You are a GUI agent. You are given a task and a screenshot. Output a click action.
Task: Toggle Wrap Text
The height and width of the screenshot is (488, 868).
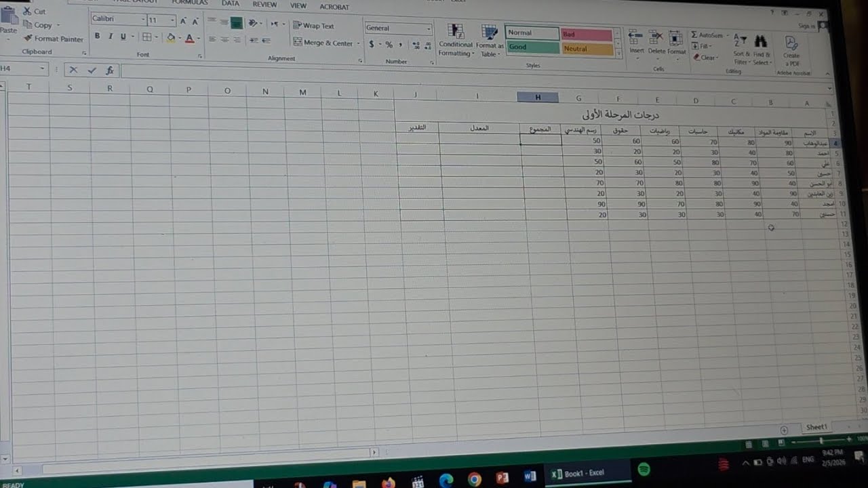[x=314, y=26]
